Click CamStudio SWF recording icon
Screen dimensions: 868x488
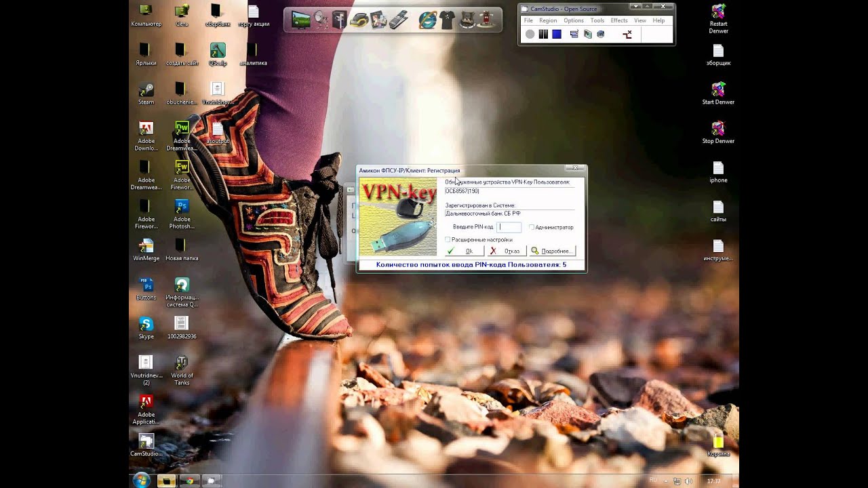coord(601,34)
